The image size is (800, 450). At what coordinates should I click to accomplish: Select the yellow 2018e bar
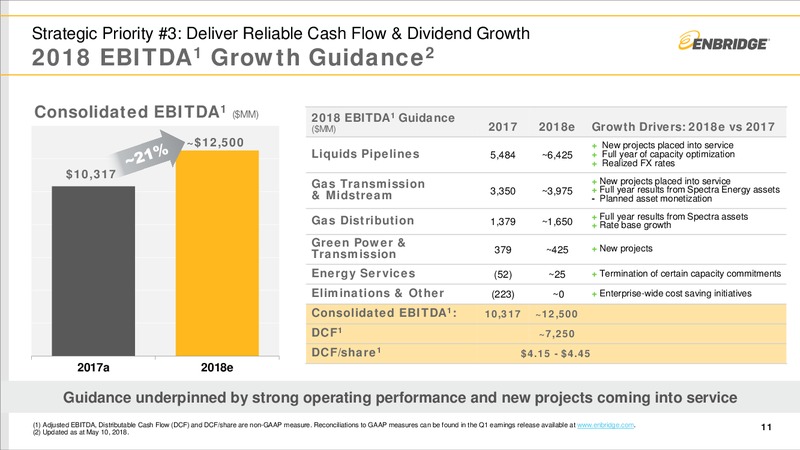point(217,253)
